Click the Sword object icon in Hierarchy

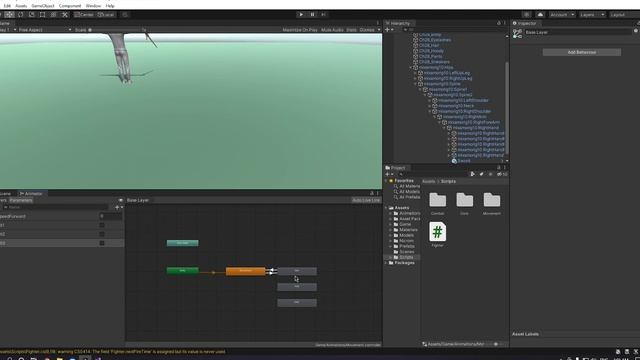(454, 161)
